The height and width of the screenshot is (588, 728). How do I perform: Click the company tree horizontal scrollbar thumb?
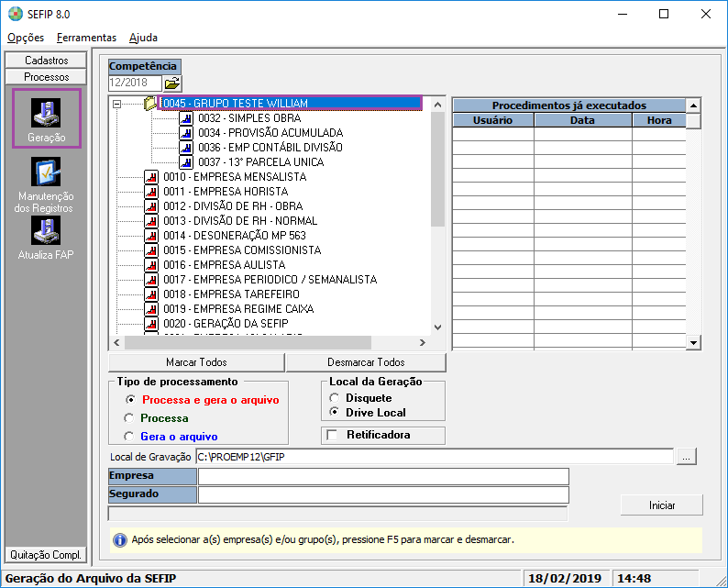point(248,343)
